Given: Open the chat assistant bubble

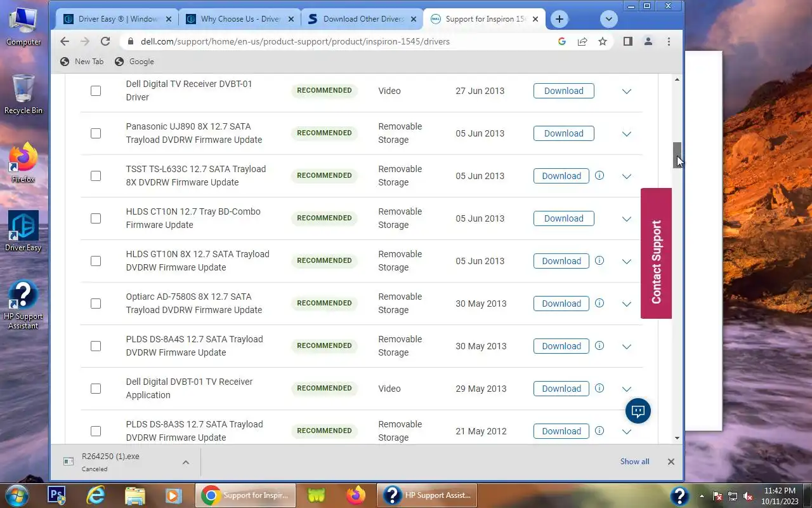Looking at the screenshot, I should pyautogui.click(x=638, y=411).
